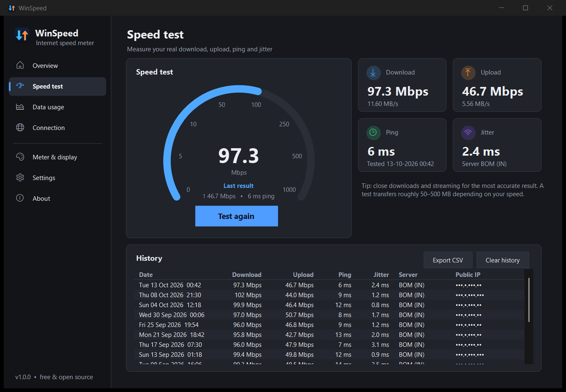
Task: Select the Speed test menu item
Action: pos(58,86)
